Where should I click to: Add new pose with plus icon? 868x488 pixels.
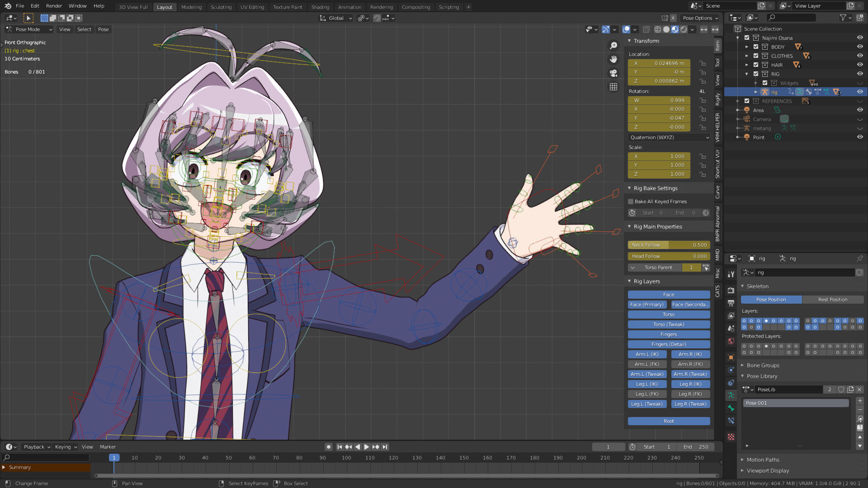[860, 401]
